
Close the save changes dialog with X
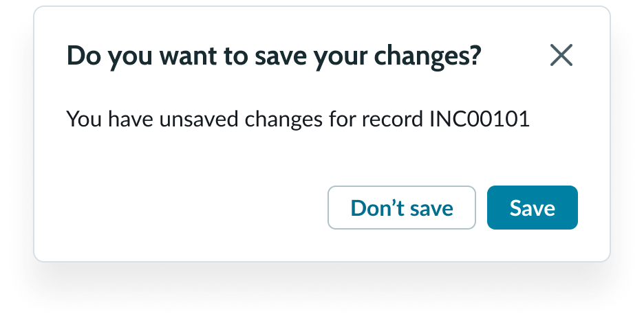(561, 56)
